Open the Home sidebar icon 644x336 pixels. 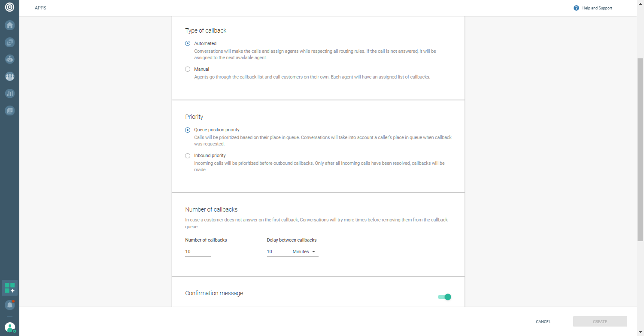click(x=9, y=25)
